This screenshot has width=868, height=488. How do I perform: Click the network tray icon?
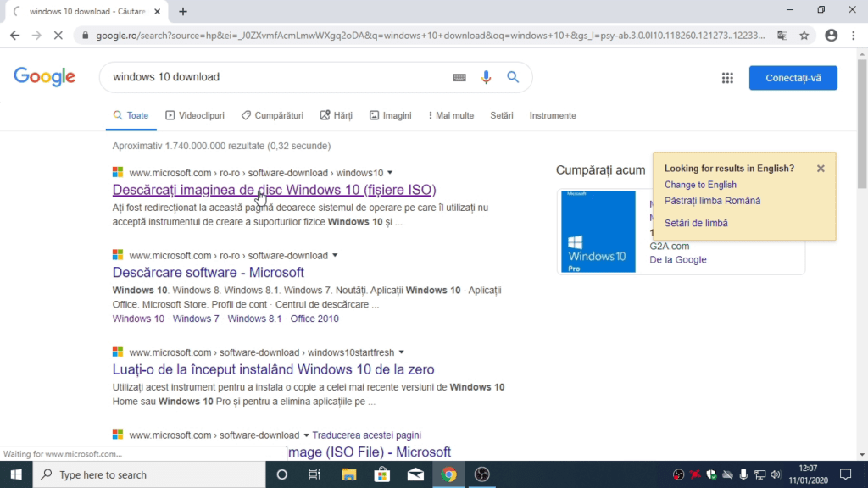pos(760,474)
